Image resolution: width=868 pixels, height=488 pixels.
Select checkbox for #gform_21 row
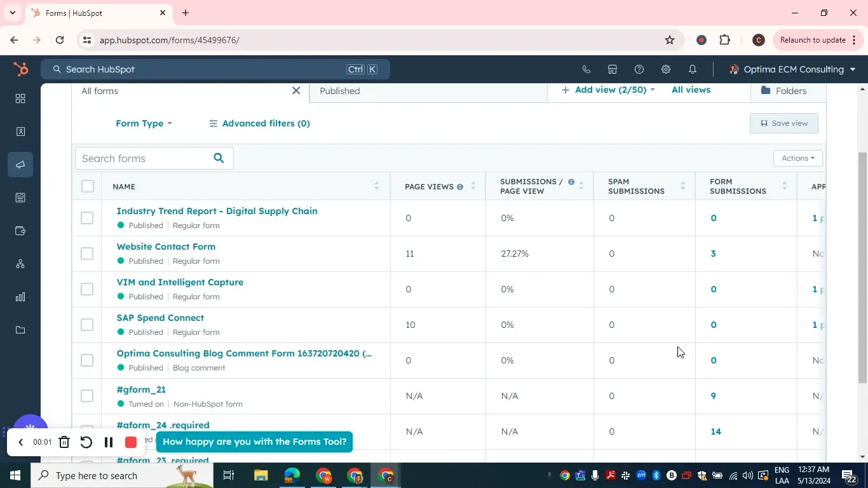(x=87, y=396)
